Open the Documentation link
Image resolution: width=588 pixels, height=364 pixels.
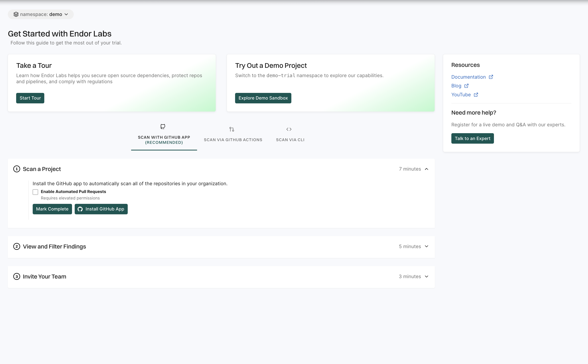(x=468, y=77)
